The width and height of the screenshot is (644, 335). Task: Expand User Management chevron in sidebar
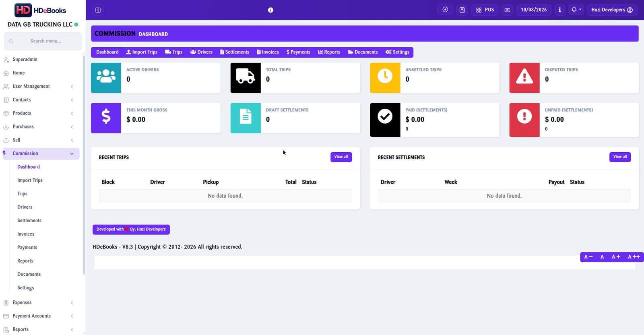72,87
